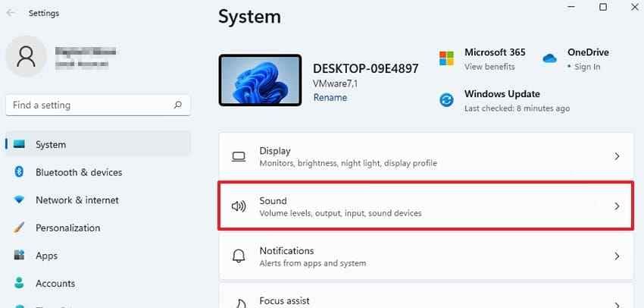Viewport: 644px width, 308px height.
Task: Open Accounts settings
Action: click(x=98, y=283)
